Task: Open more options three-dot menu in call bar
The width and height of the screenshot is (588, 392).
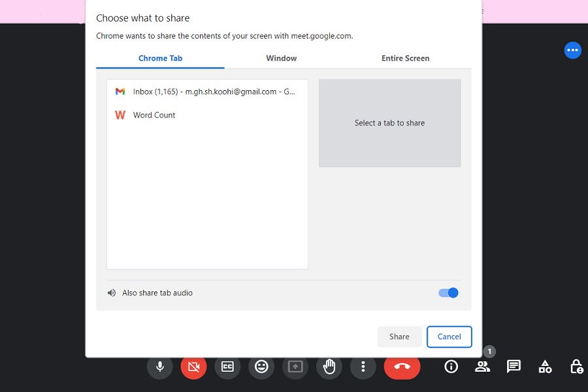Action: [x=363, y=367]
